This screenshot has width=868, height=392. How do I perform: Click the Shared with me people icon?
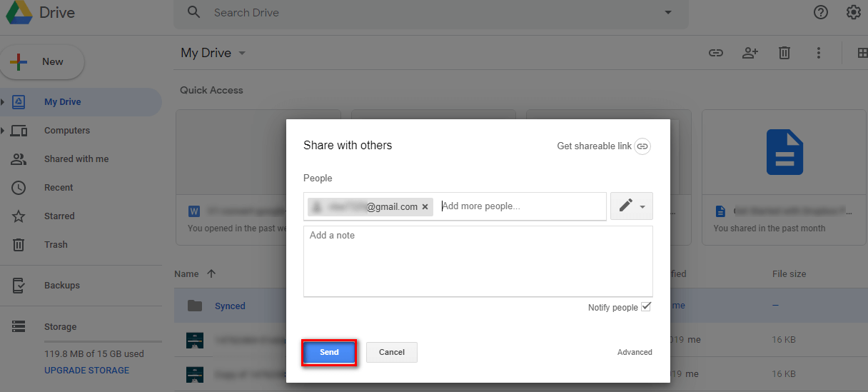point(19,159)
